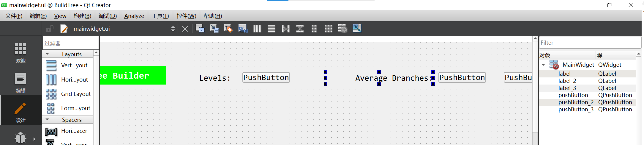Select the PushButton next to Levels
The image size is (644, 145).
(x=266, y=77)
